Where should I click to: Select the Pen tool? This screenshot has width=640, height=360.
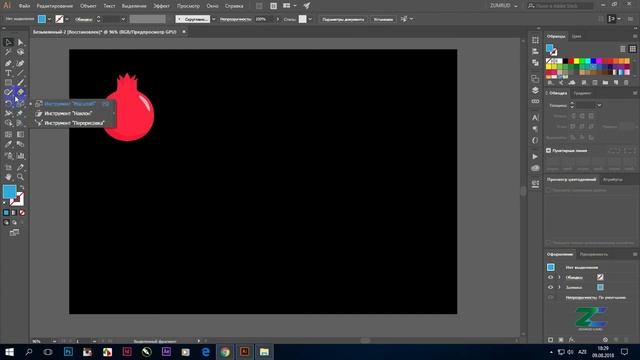point(8,63)
